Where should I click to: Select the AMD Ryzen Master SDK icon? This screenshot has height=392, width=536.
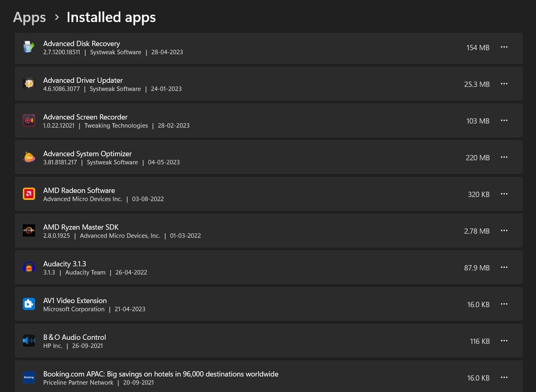[29, 230]
